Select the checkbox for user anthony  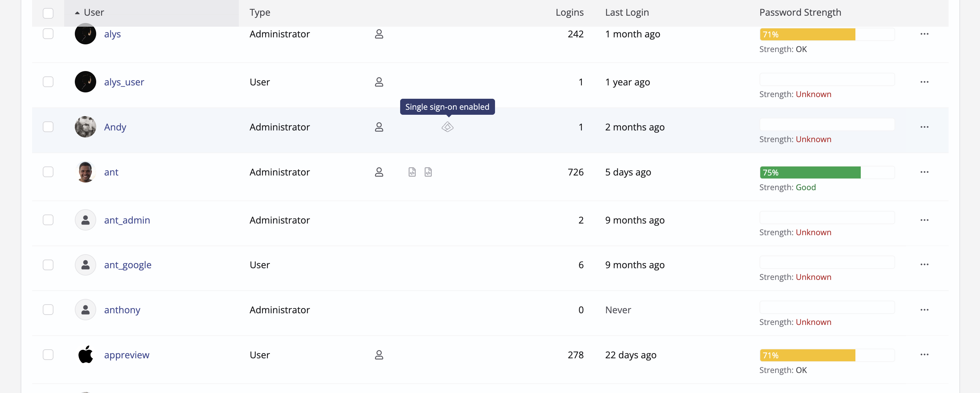(x=48, y=309)
